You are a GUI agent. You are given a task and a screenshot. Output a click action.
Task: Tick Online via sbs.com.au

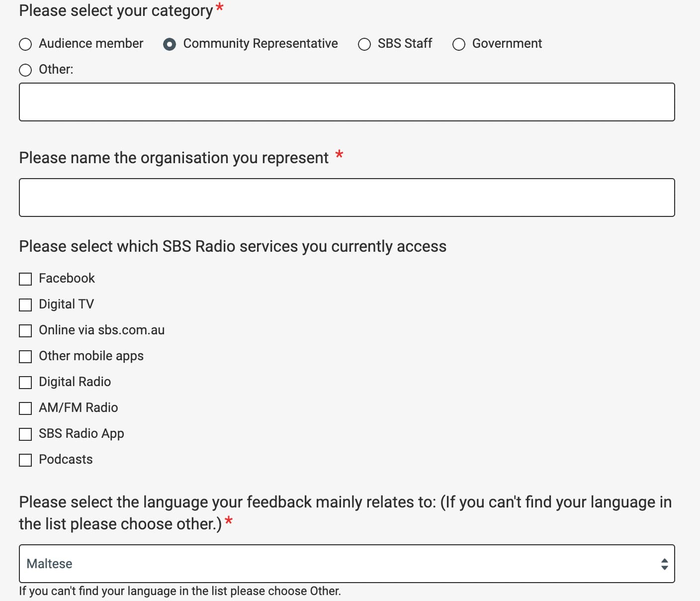tap(25, 330)
